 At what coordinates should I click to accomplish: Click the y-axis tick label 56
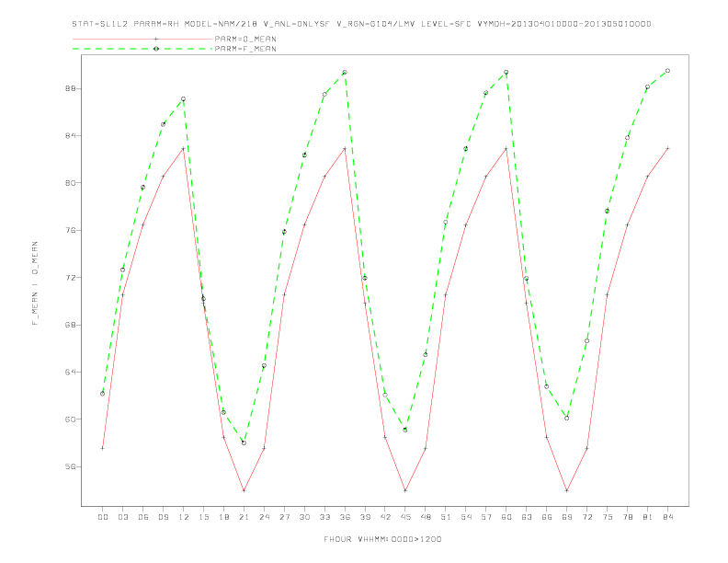[x=71, y=466]
